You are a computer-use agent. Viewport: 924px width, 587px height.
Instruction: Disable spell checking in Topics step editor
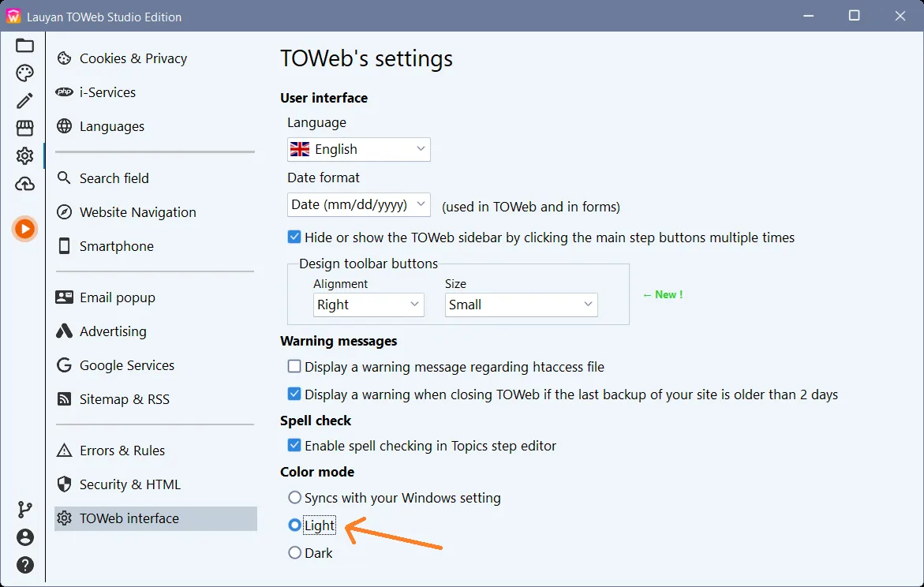(294, 445)
